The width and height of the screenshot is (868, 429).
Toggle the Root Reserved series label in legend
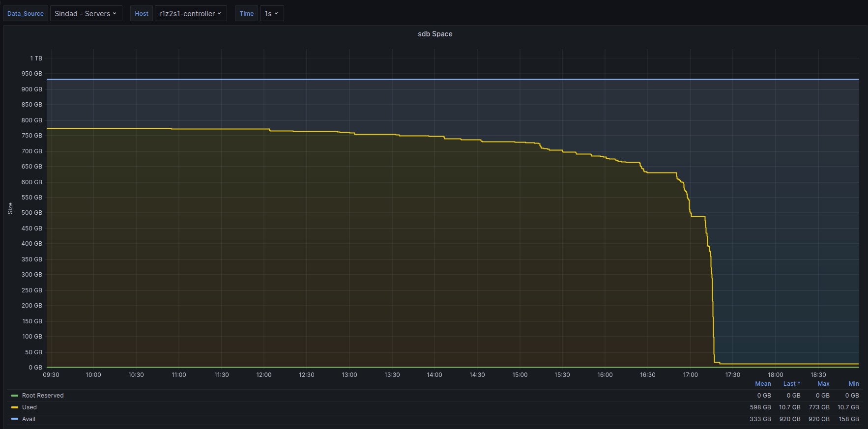point(43,396)
